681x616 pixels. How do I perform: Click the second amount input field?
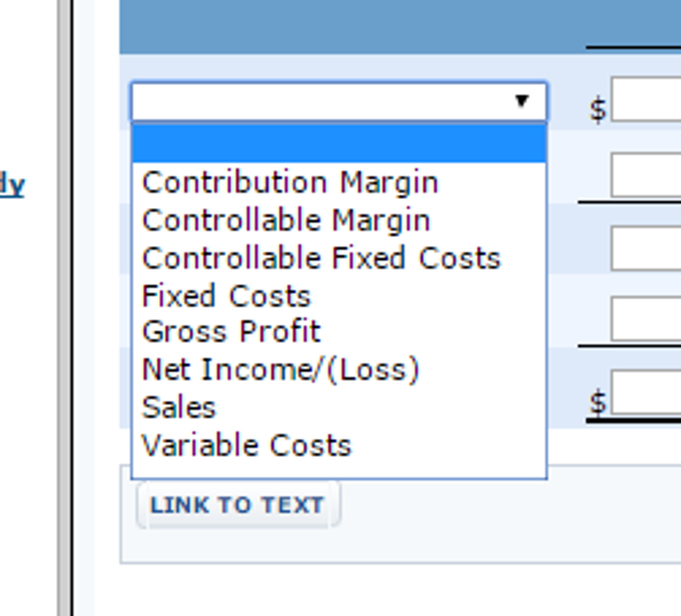[646, 175]
